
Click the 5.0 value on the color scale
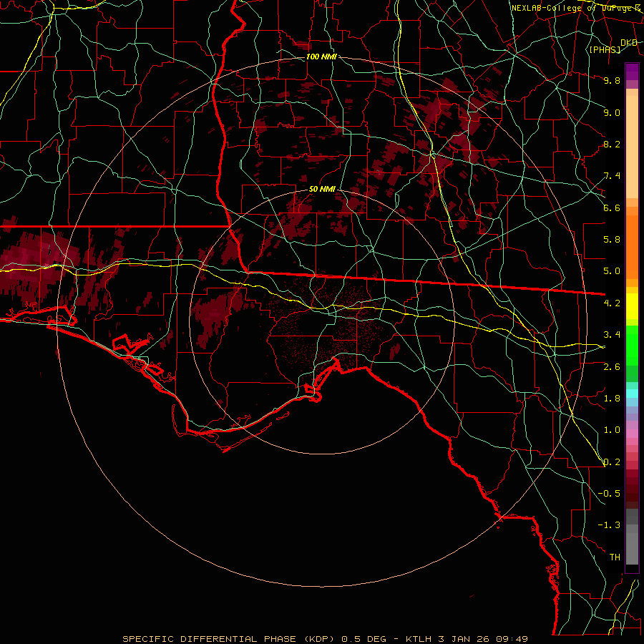tap(612, 271)
